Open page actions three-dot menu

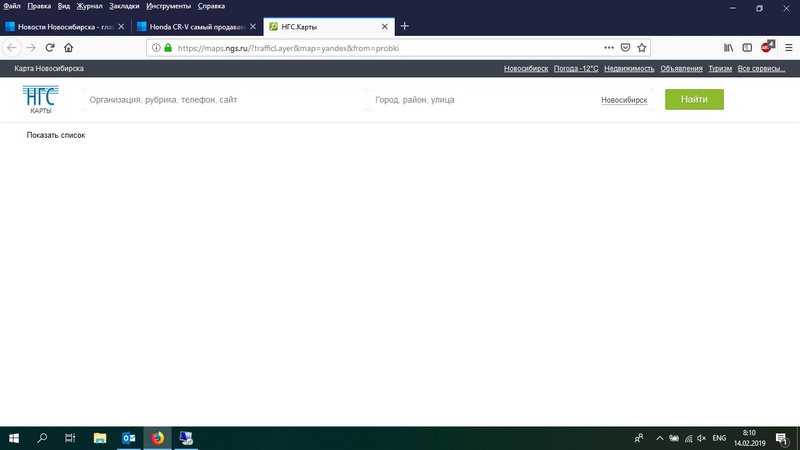pyautogui.click(x=609, y=47)
